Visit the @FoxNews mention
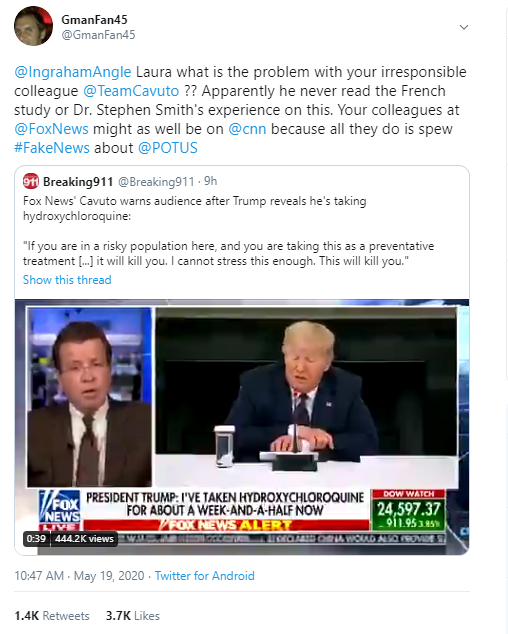The width and height of the screenshot is (508, 634). 51,129
